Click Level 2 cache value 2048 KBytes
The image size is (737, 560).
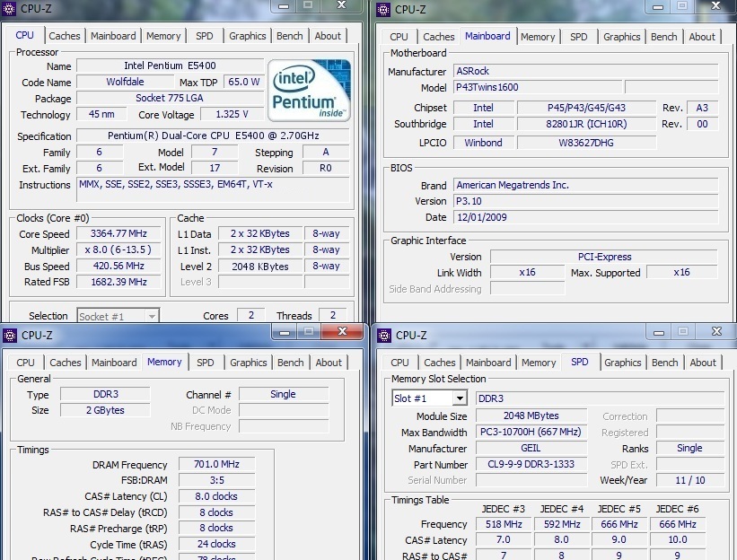[260, 267]
